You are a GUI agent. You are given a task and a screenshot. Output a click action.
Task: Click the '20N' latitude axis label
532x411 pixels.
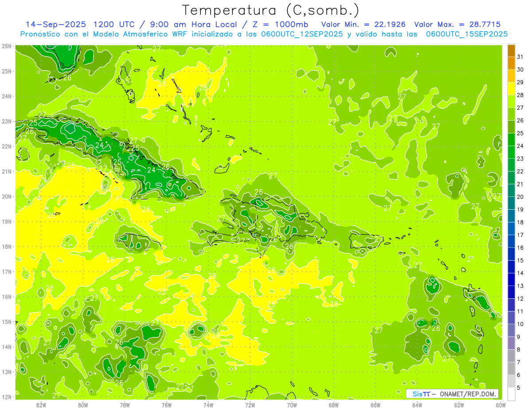pyautogui.click(x=6, y=196)
